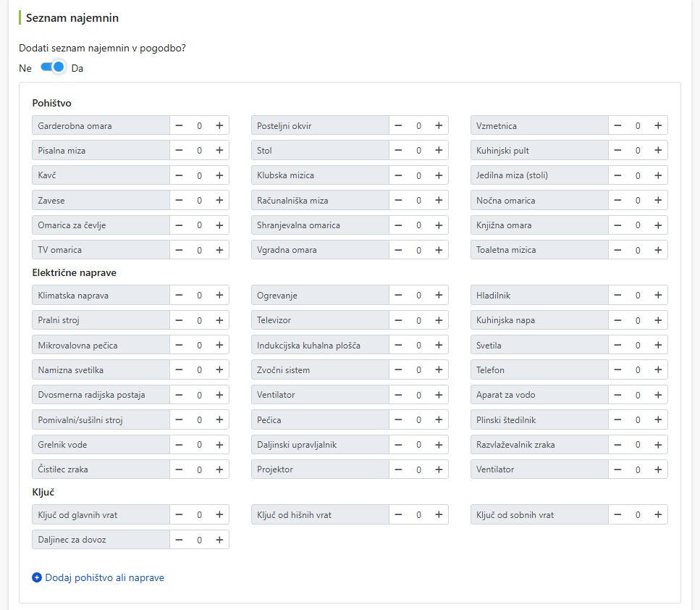Viewport: 700px width, 610px height.
Task: Click minus icon for Projektor
Action: (x=398, y=469)
